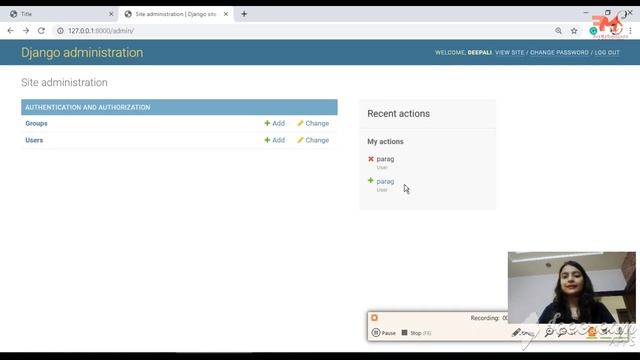Click the browser forward arrow
640x360 pixels.
click(x=26, y=31)
